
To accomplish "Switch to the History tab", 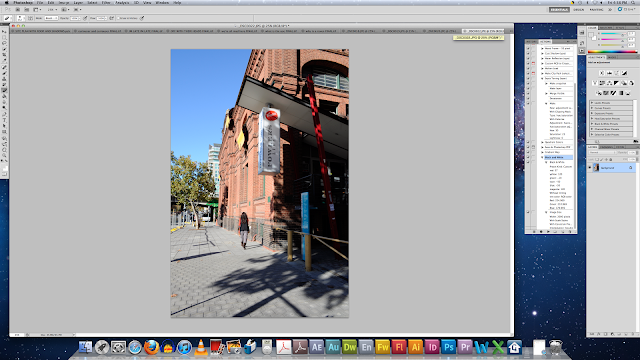I will pos(531,42).
